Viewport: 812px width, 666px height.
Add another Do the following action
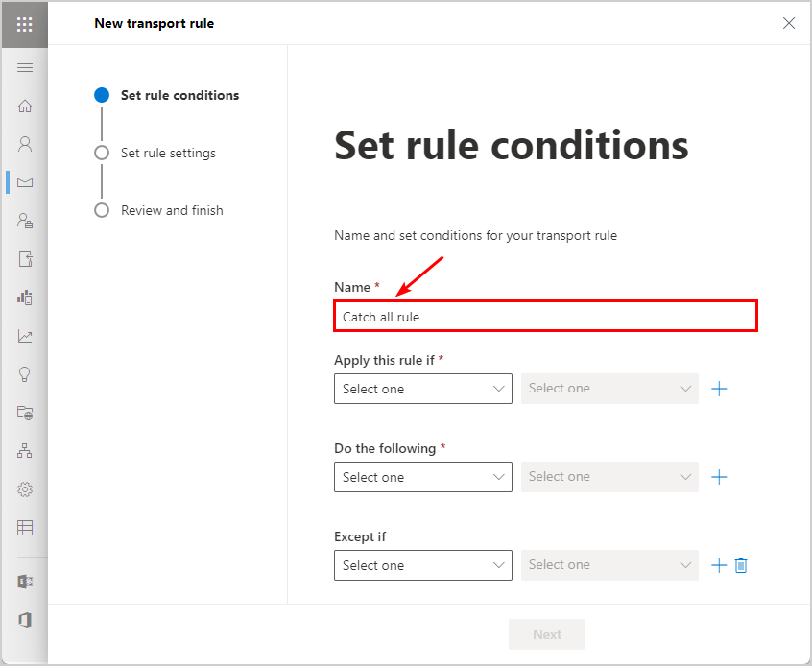pos(719,477)
